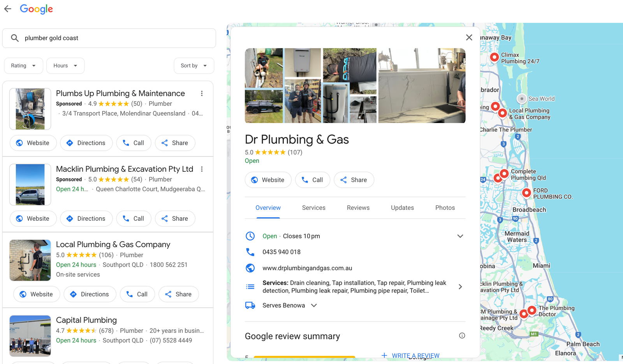Screen dimensions: 623x364
Task: Open the Rating filter dropdown
Action: 23,65
